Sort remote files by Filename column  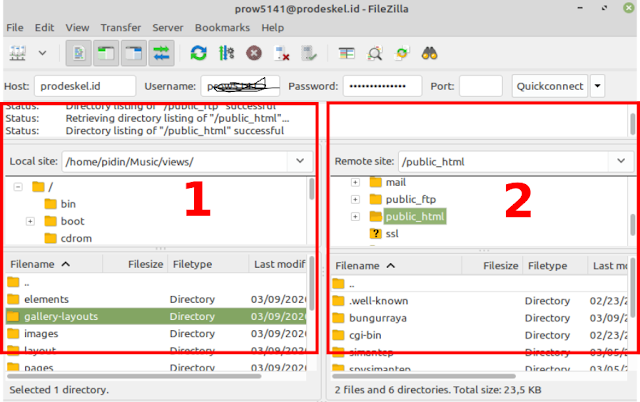[x=396, y=266]
